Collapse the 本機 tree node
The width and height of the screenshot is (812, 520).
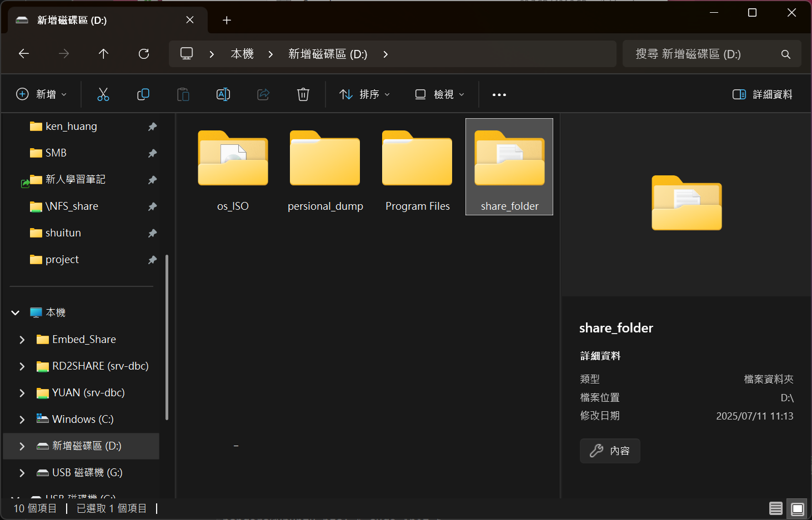(16, 313)
